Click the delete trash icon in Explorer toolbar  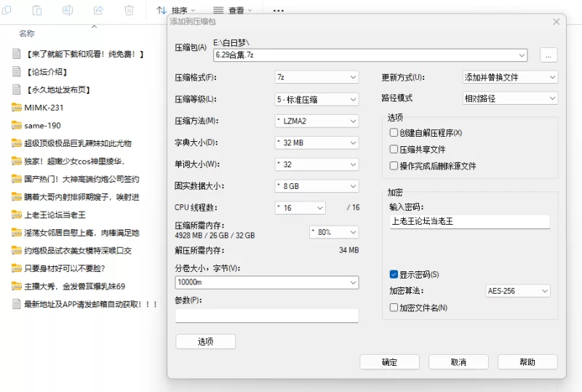coord(129,10)
